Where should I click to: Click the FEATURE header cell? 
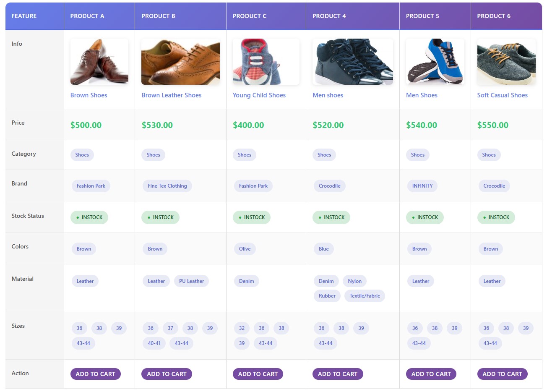24,16
